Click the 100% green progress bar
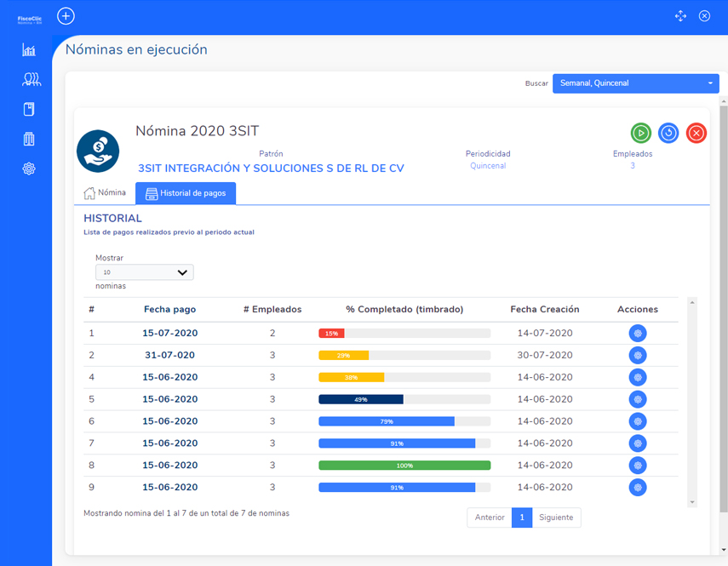Viewport: 728px width, 566px height. (404, 466)
